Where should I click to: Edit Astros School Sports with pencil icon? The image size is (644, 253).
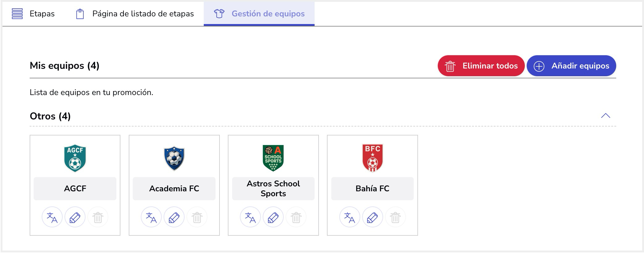click(x=273, y=217)
